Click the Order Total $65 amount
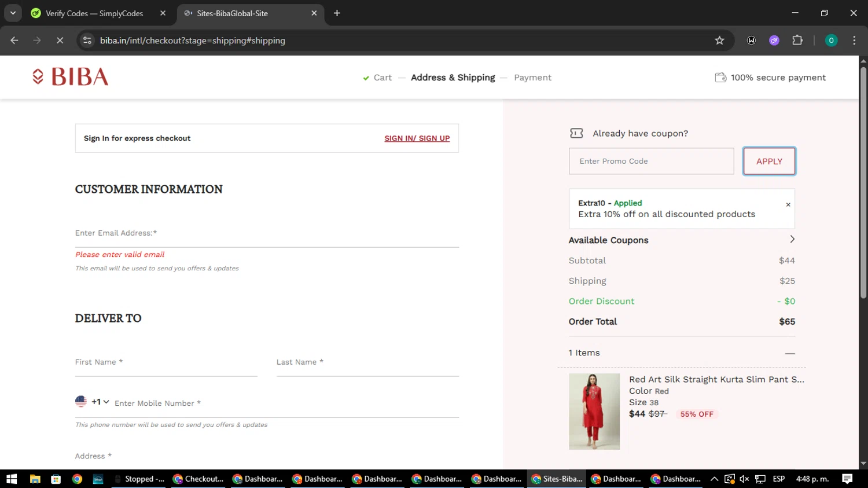Viewport: 868px width, 488px height. tap(787, 321)
